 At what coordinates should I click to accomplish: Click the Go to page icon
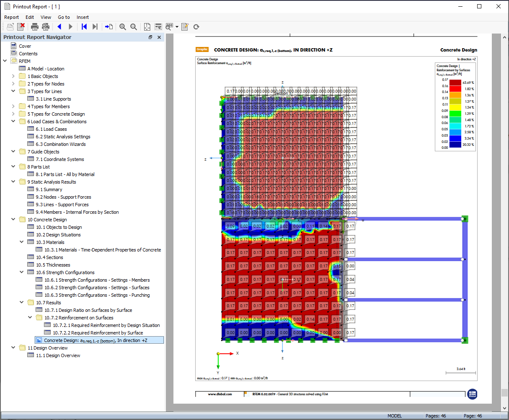[x=109, y=27]
